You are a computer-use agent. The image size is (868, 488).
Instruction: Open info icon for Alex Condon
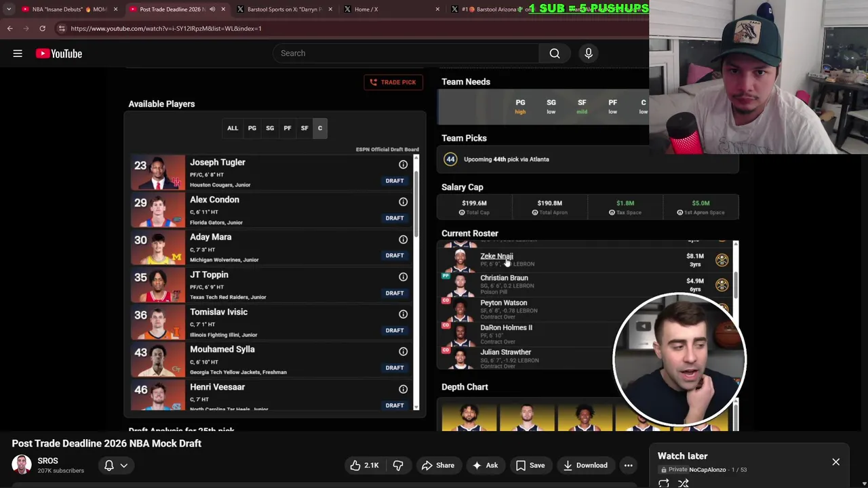pos(403,202)
